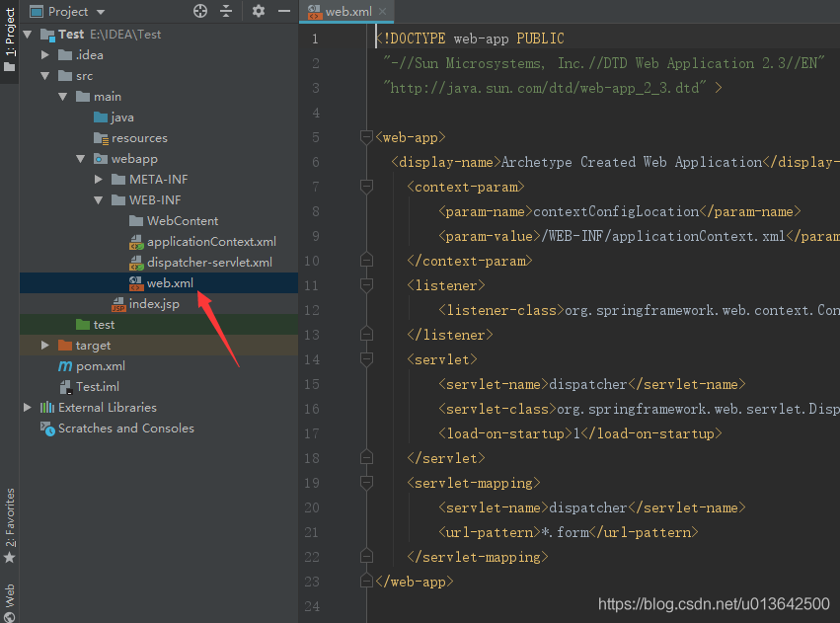The width and height of the screenshot is (840, 623).
Task: Click the pom.xml Maven file icon
Action: click(x=65, y=366)
